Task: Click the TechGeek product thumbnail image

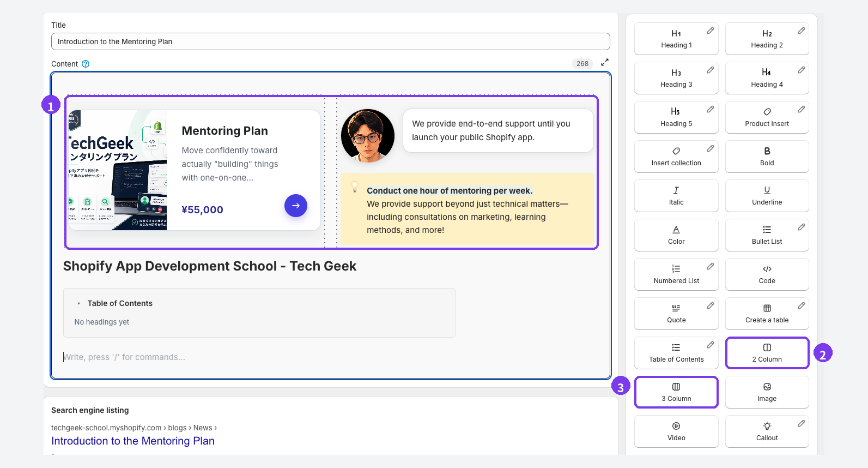Action: click(x=118, y=170)
